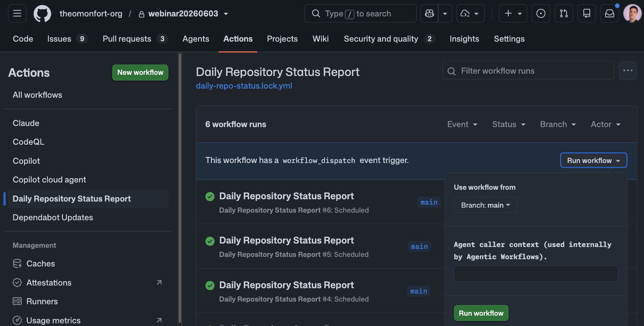Viewport: 644px width, 326px height.
Task: Go to GitHub homepage via Octocat logo
Action: [42, 14]
